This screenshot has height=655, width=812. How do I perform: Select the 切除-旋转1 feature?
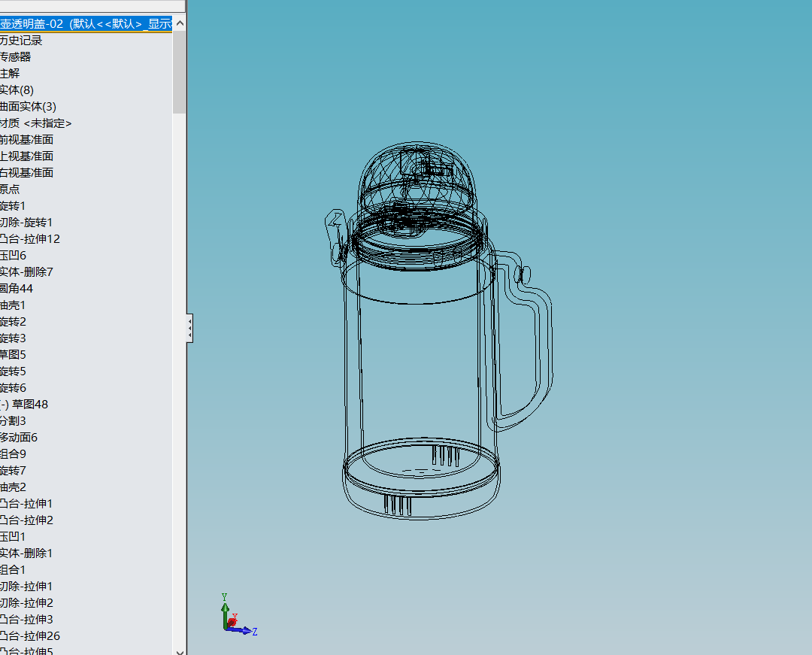tap(26, 223)
